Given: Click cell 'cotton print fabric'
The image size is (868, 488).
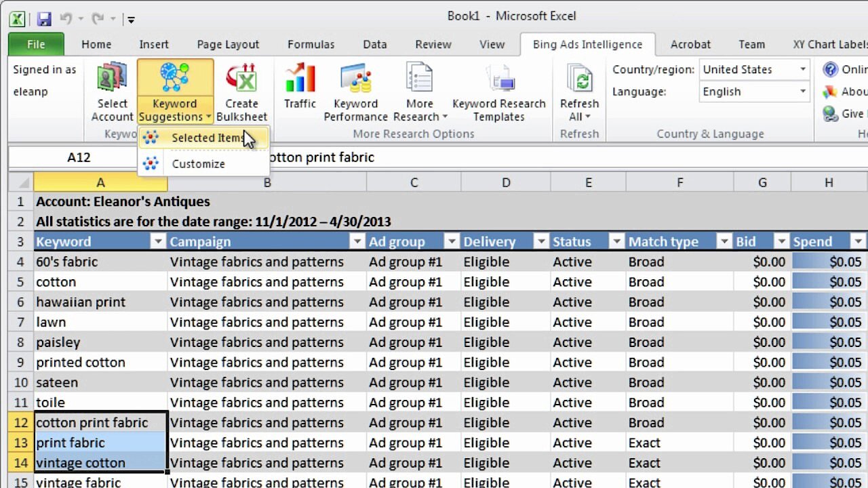Looking at the screenshot, I should coord(100,422).
